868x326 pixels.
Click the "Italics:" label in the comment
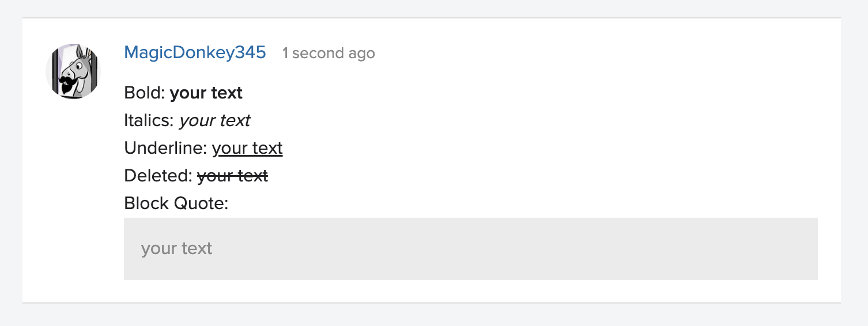point(149,120)
